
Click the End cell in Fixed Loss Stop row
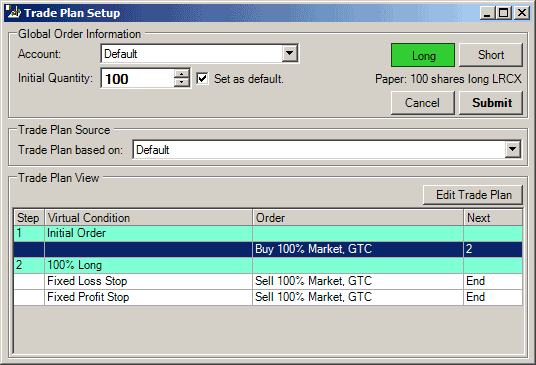pyautogui.click(x=493, y=281)
